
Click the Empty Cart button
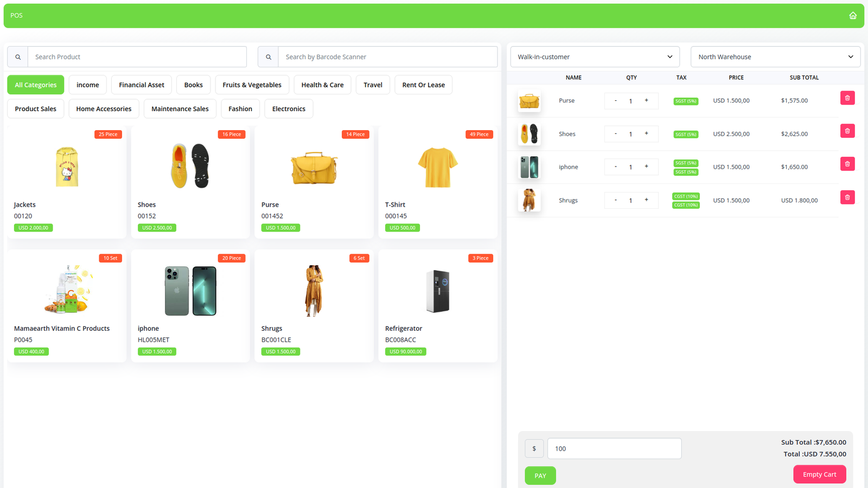819,474
